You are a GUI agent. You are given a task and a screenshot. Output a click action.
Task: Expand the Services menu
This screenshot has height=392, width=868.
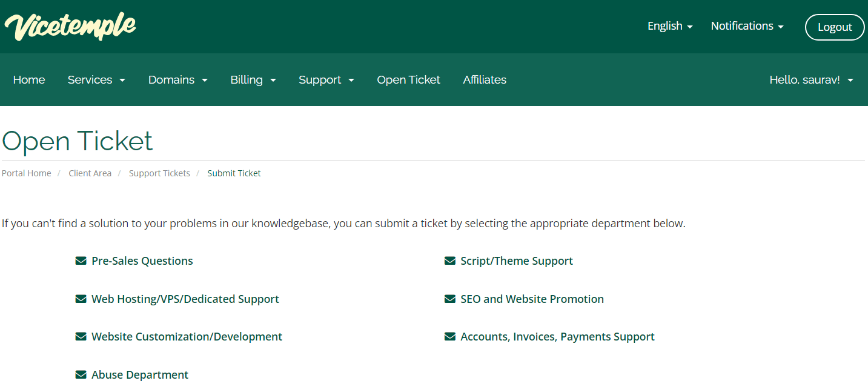[96, 79]
